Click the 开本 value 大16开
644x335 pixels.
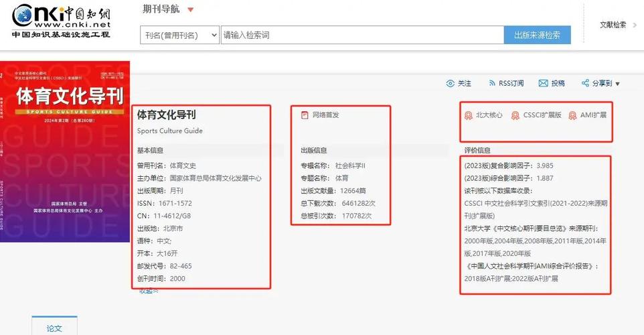pos(167,254)
